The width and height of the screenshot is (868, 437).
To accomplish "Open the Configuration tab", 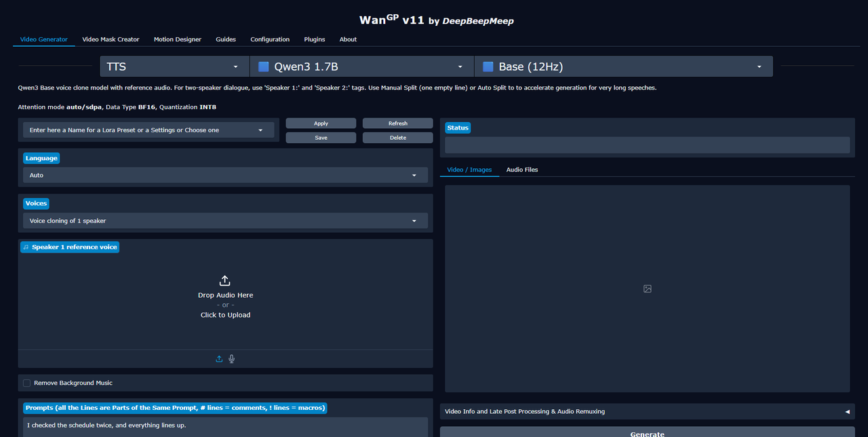I will pyautogui.click(x=270, y=39).
